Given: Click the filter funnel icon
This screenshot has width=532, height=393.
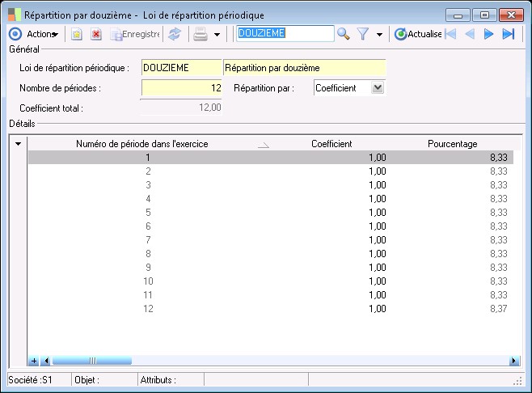Looking at the screenshot, I should (364, 34).
